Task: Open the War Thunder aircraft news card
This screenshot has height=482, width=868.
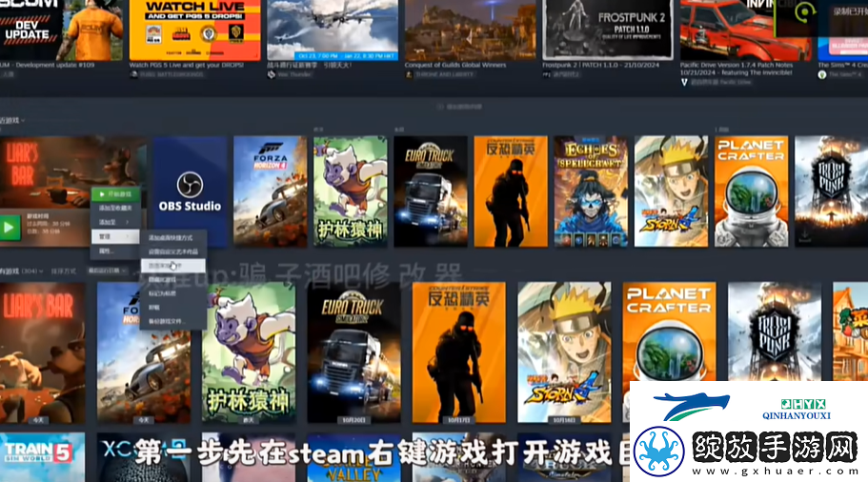Action: point(333,30)
